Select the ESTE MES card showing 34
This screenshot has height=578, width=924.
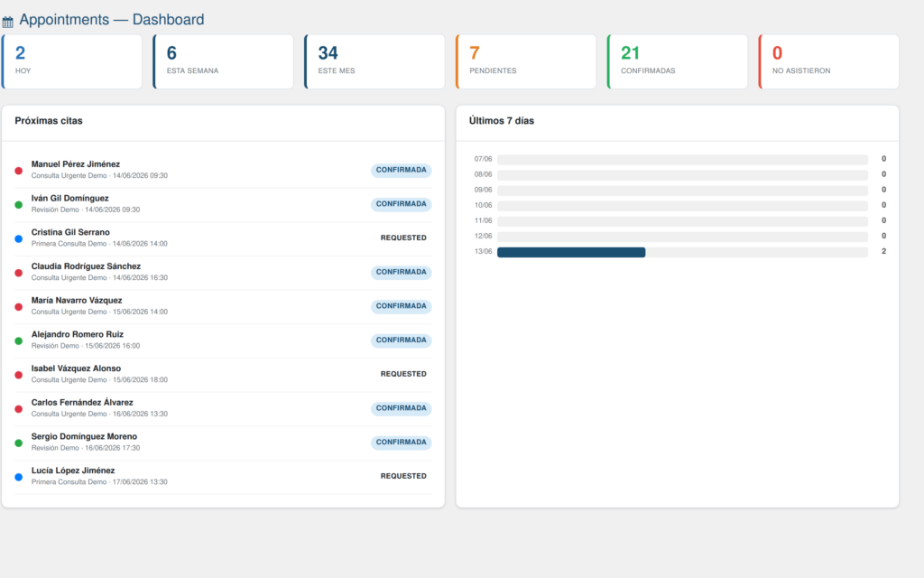(x=374, y=61)
